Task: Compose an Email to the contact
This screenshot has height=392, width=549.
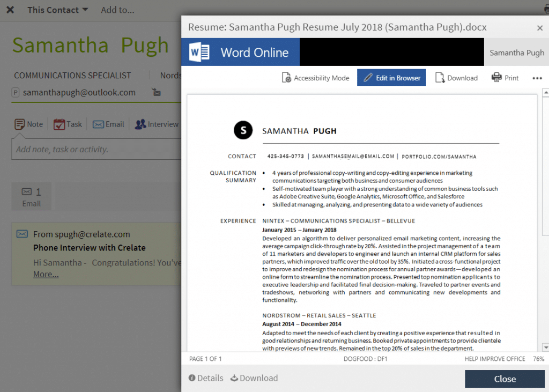Action: [x=108, y=124]
